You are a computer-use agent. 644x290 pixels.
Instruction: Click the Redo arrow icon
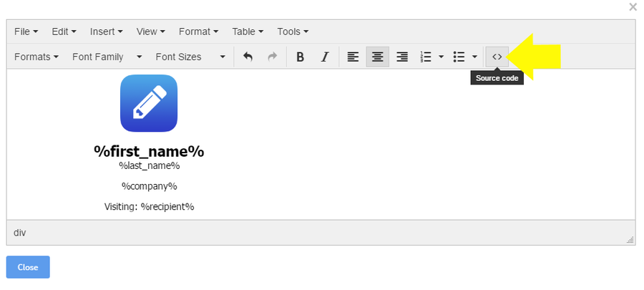[x=272, y=57]
